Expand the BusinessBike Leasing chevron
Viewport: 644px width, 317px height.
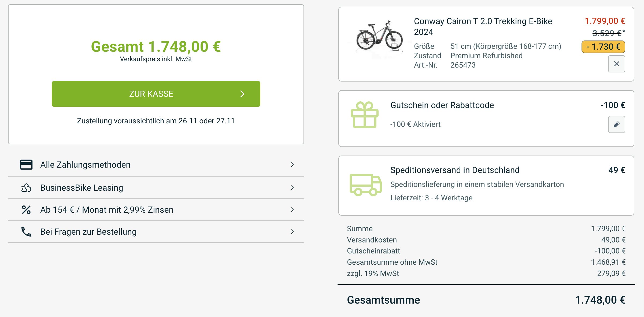pos(292,188)
